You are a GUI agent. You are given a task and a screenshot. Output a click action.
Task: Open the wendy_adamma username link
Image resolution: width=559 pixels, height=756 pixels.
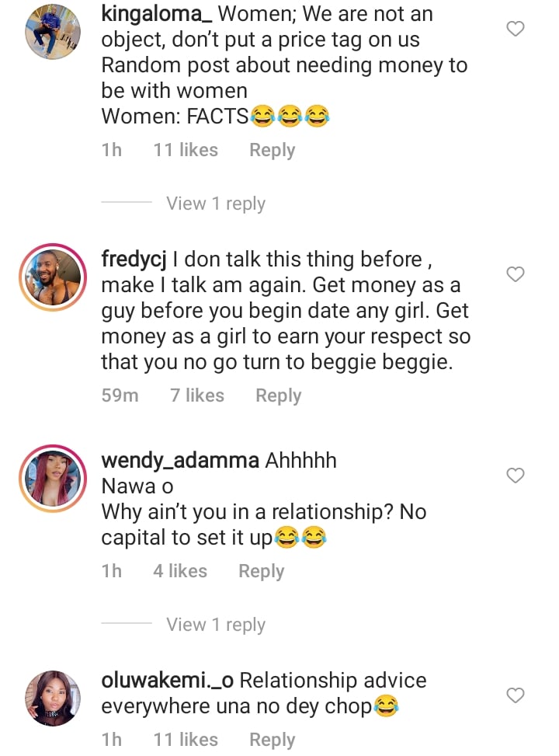(x=180, y=460)
